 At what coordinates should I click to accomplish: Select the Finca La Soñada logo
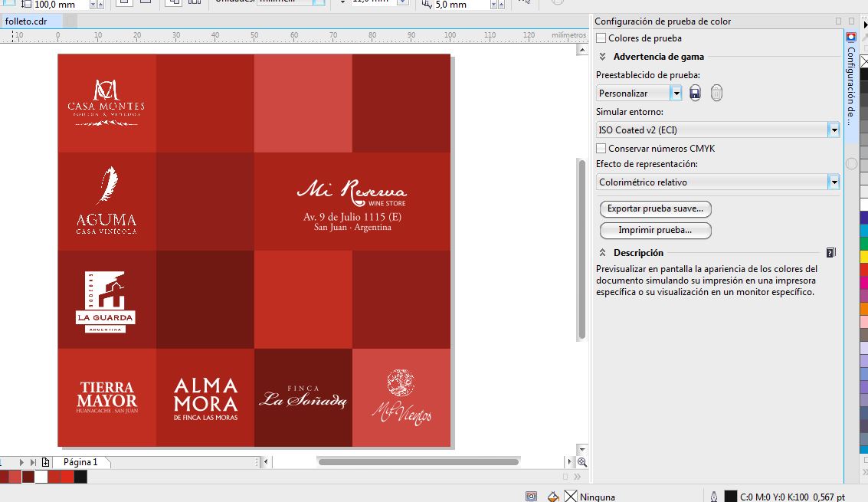(303, 397)
